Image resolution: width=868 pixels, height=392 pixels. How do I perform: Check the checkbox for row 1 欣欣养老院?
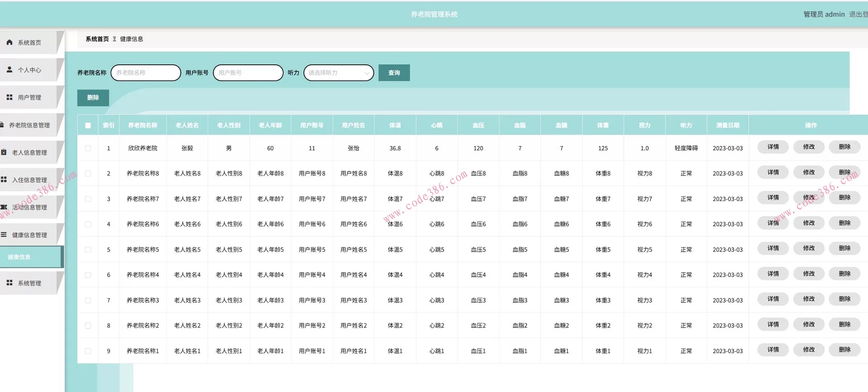click(x=88, y=148)
